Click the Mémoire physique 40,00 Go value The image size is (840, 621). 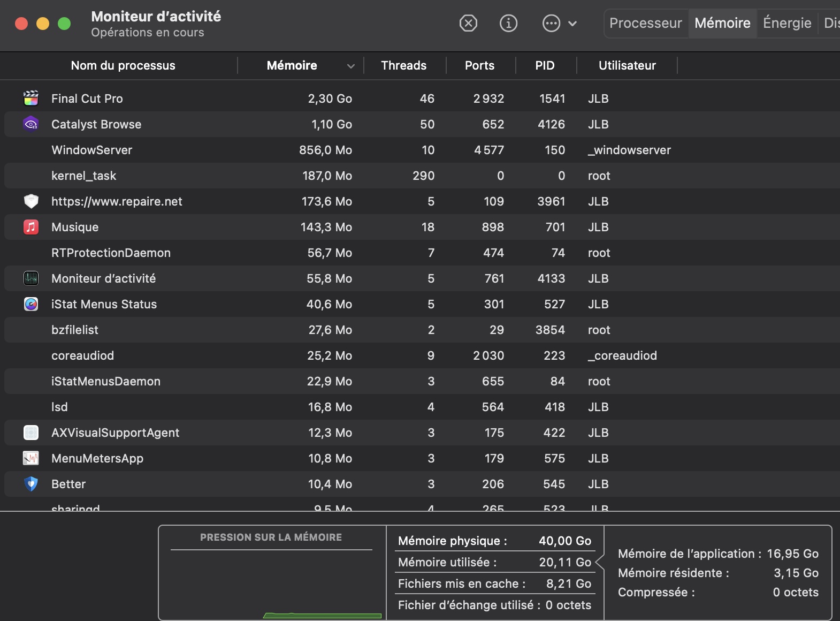pyautogui.click(x=565, y=541)
